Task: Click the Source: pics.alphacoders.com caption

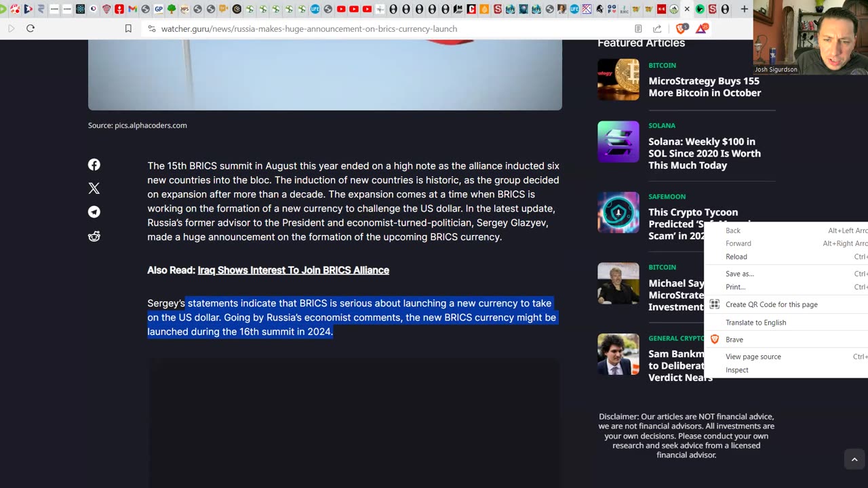Action: [x=137, y=125]
